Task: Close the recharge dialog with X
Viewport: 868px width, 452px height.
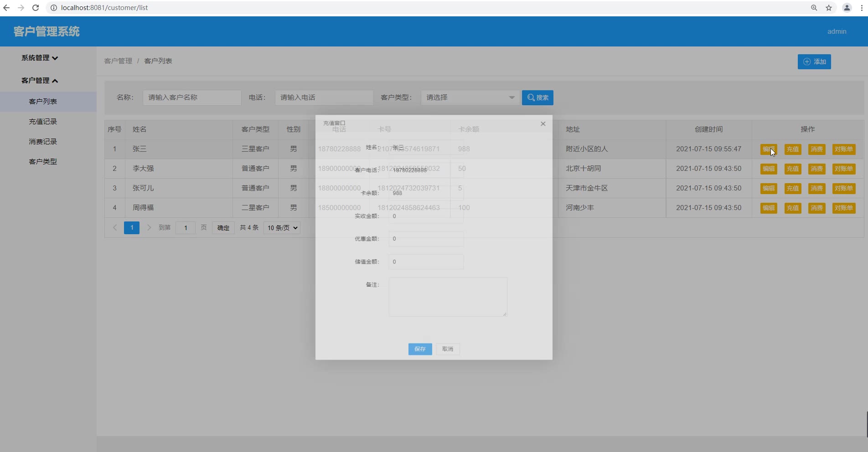Action: 543,123
